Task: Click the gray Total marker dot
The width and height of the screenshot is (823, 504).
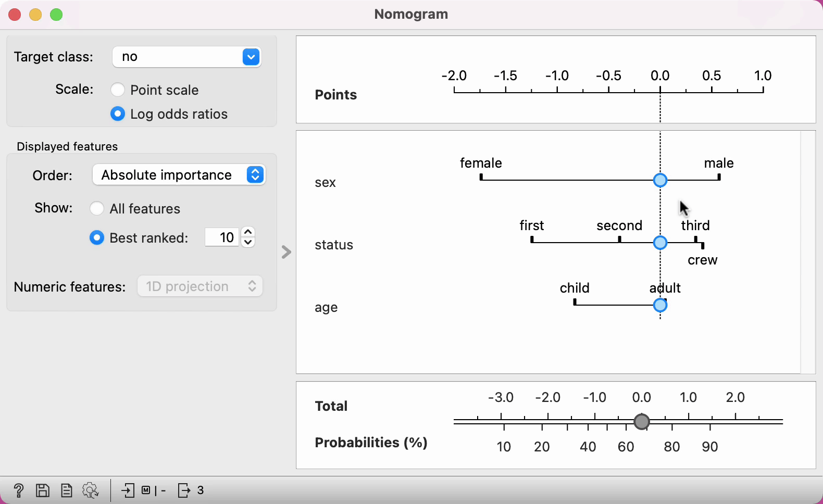Action: pyautogui.click(x=642, y=421)
